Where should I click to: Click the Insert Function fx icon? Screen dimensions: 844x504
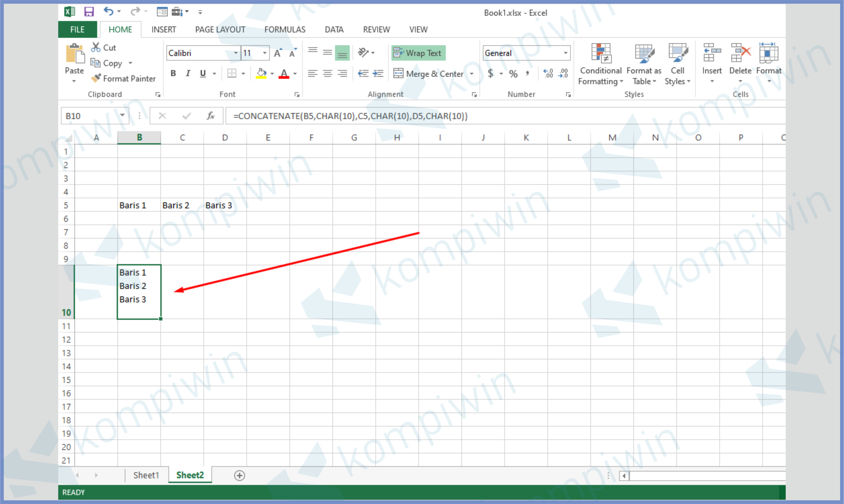tap(211, 116)
